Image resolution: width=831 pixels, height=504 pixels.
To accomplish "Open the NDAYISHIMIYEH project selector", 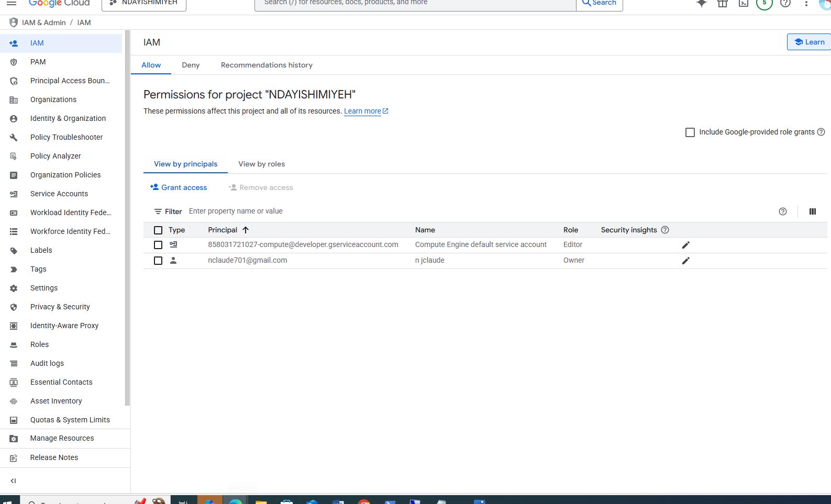I will (x=144, y=4).
